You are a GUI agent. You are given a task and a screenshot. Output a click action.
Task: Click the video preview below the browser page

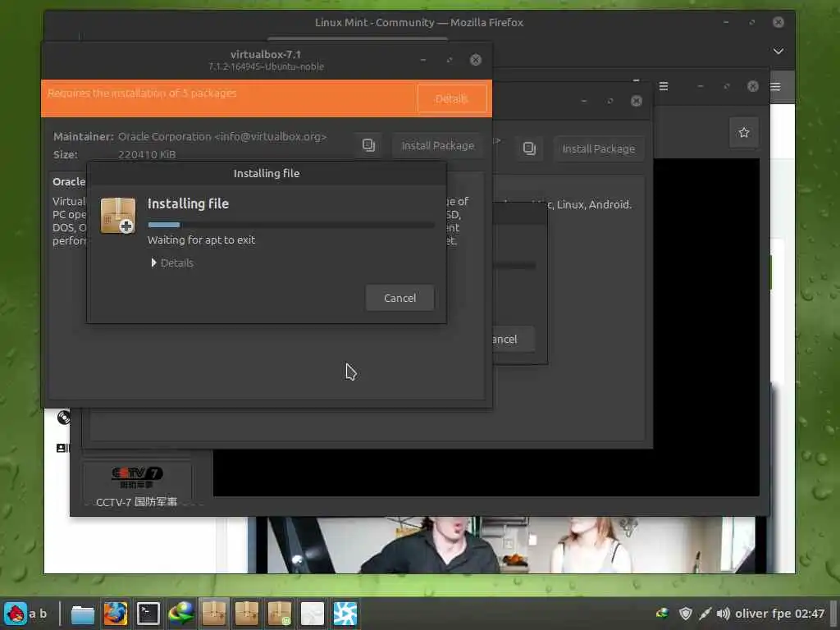pos(506,545)
